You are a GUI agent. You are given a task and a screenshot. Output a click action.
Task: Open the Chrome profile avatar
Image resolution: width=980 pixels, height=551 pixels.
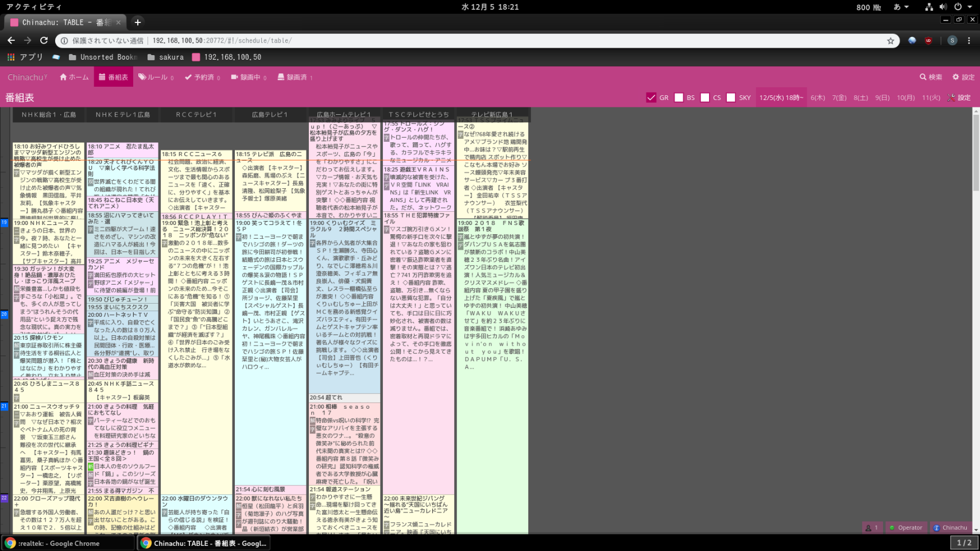coord(952,40)
